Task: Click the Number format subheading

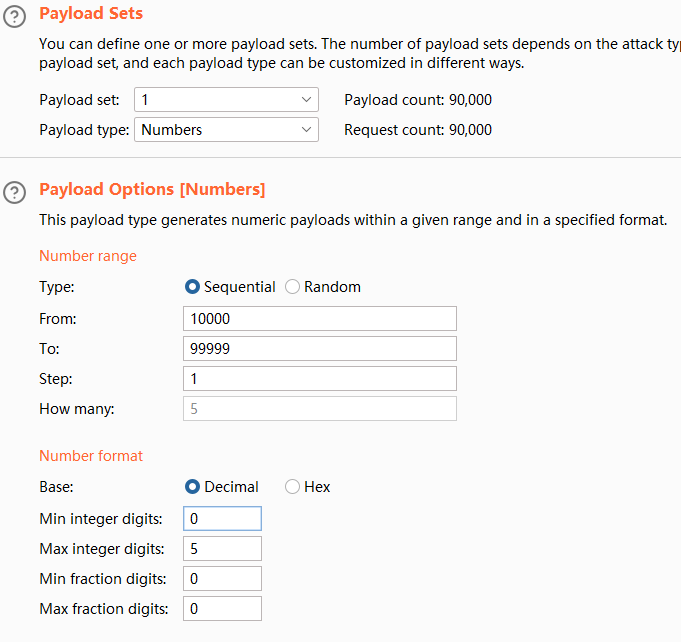Action: [x=91, y=456]
